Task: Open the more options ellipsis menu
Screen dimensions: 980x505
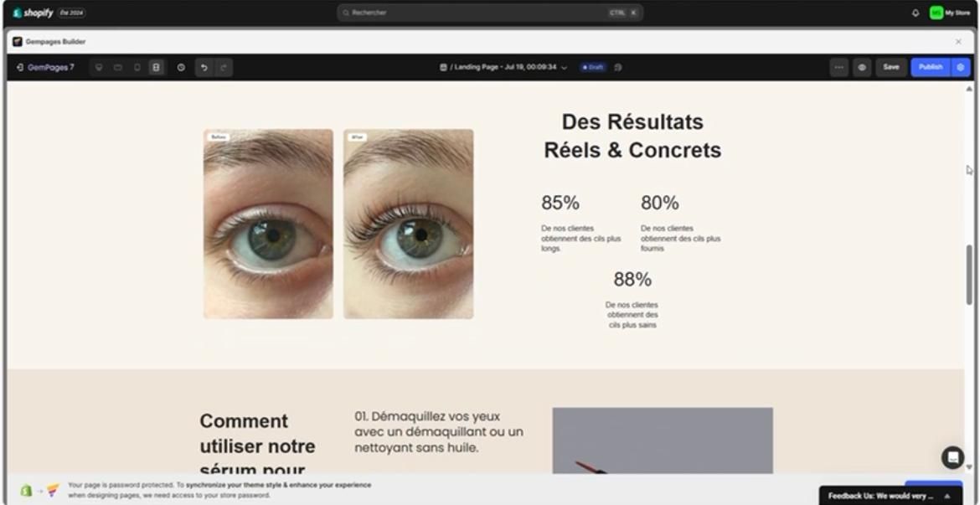Action: pos(838,68)
